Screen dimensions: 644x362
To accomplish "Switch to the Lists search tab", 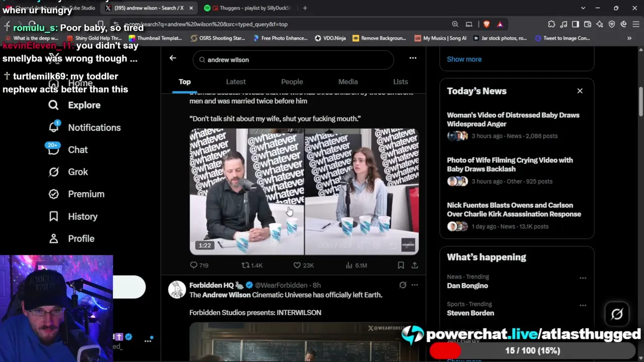I will click(400, 81).
